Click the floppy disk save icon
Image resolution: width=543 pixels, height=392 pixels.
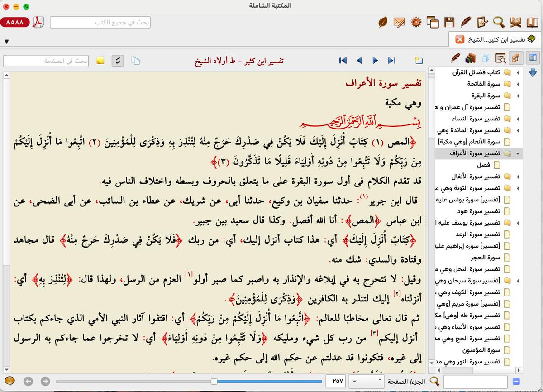point(449,22)
